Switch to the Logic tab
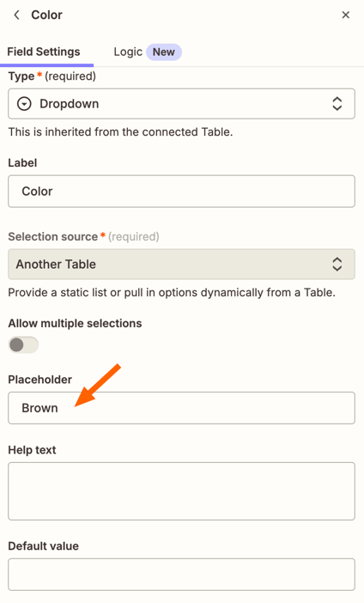This screenshot has width=364, height=603. click(x=128, y=52)
